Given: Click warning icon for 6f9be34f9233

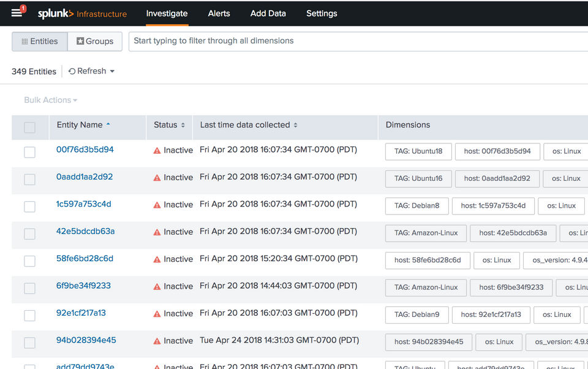Looking at the screenshot, I should (157, 287).
